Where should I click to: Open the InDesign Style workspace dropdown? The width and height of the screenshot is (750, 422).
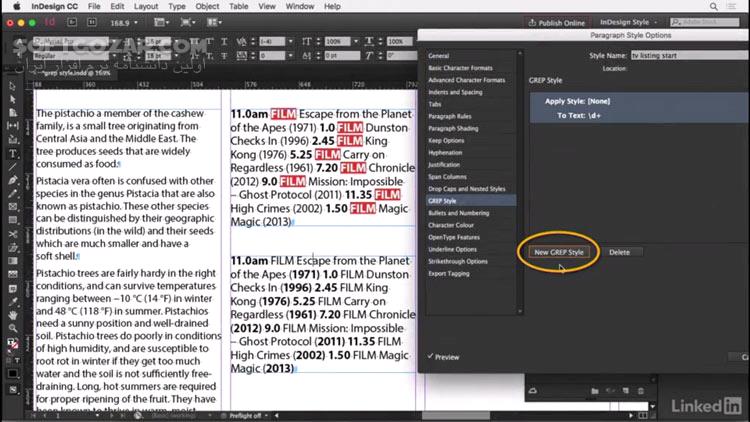629,22
